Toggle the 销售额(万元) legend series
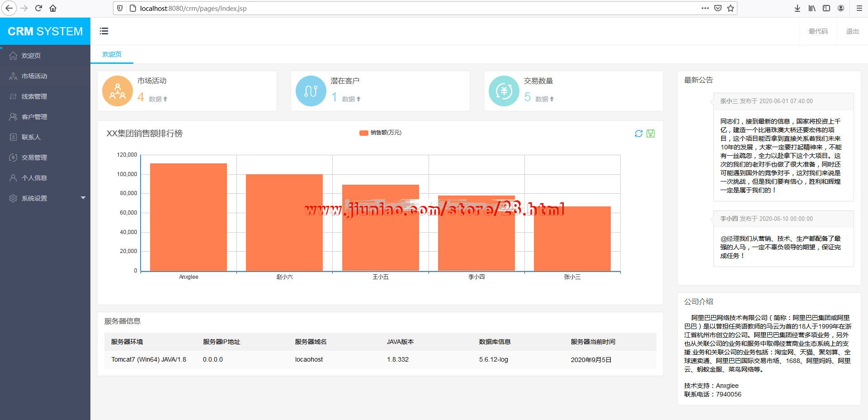The height and width of the screenshot is (420, 868). click(x=380, y=133)
